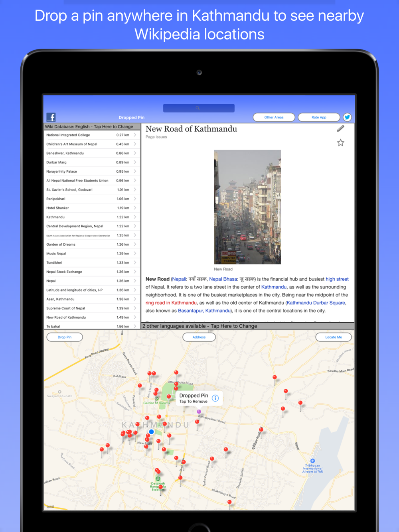Open the Nepali language link
Viewport: 399px width, 532px height.
click(x=179, y=279)
